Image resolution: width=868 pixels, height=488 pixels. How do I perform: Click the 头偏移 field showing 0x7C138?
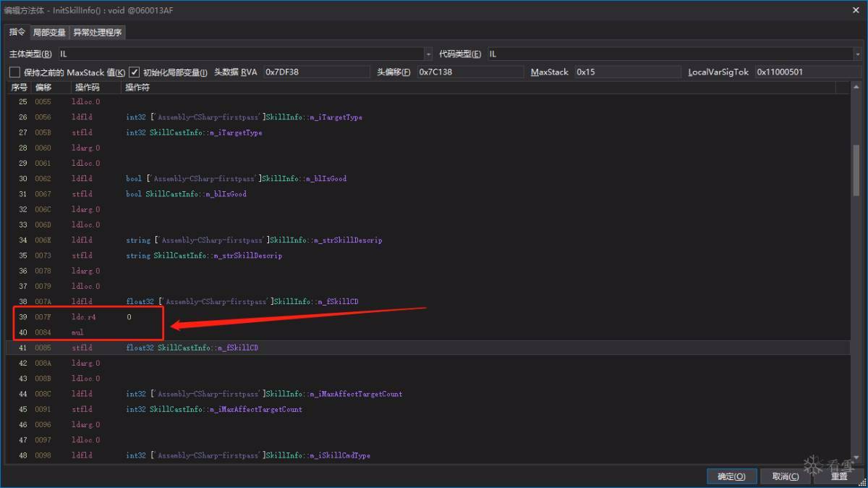click(469, 72)
